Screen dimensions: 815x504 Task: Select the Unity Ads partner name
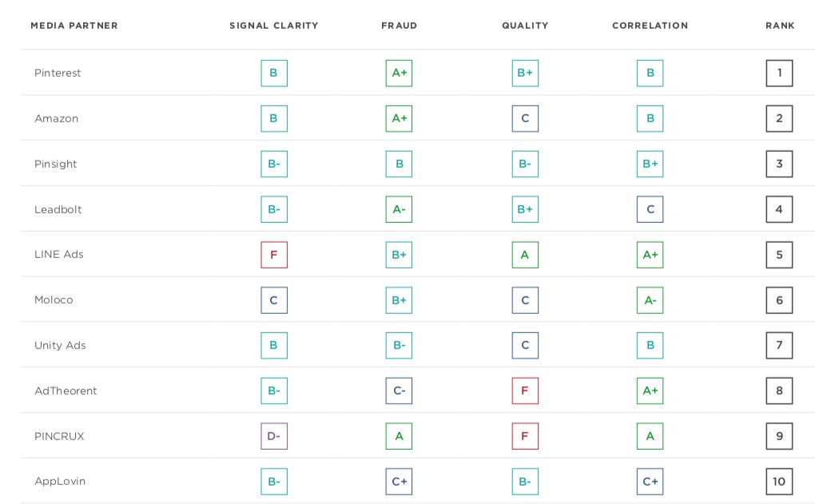[60, 346]
